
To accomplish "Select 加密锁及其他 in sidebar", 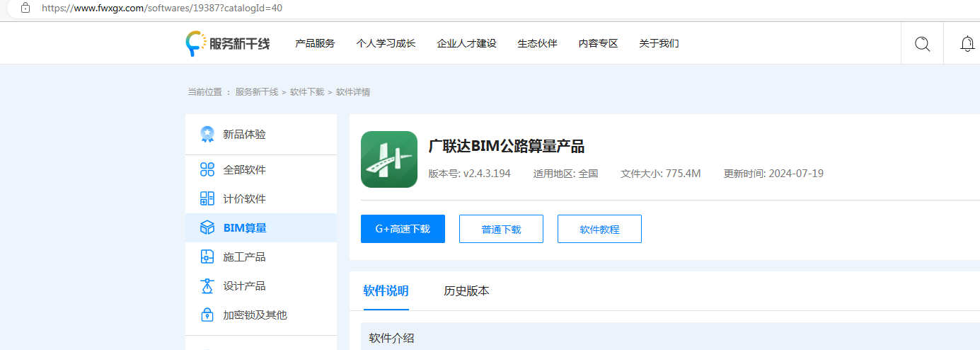I will [261, 315].
